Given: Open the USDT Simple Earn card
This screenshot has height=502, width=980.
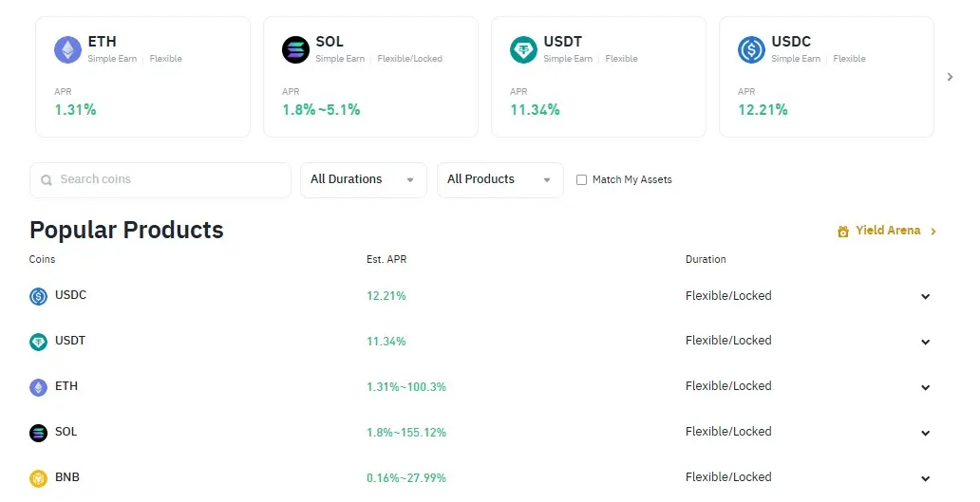Looking at the screenshot, I should click(599, 77).
